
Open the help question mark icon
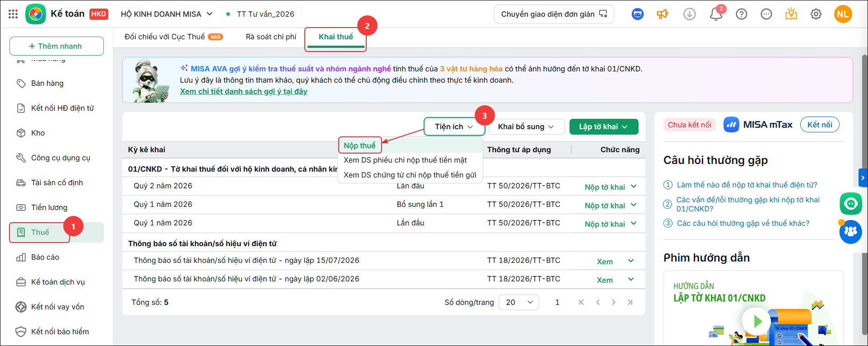[x=742, y=14]
